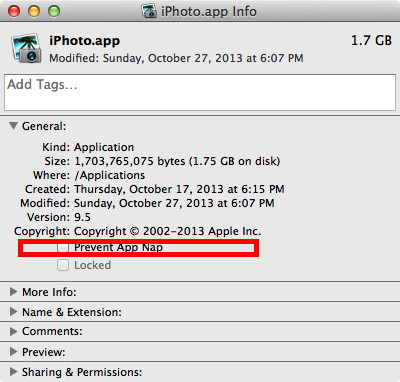Close the Info window with red button
Screen dimensions: 400x382
(x=14, y=11)
